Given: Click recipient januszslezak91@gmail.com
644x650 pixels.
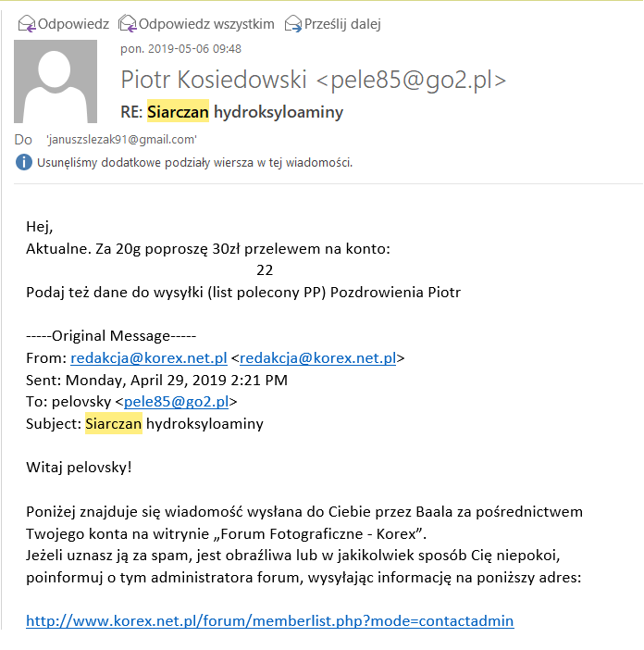Looking at the screenshot, I should click(x=121, y=140).
